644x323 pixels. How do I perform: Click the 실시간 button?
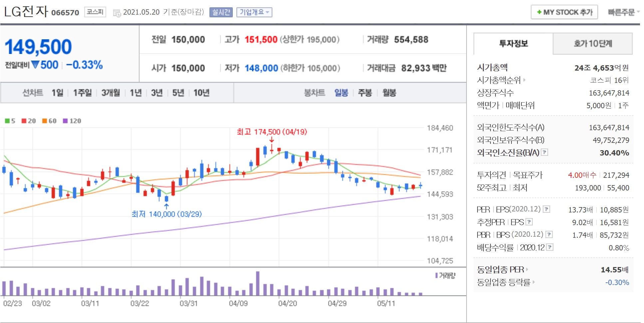221,12
